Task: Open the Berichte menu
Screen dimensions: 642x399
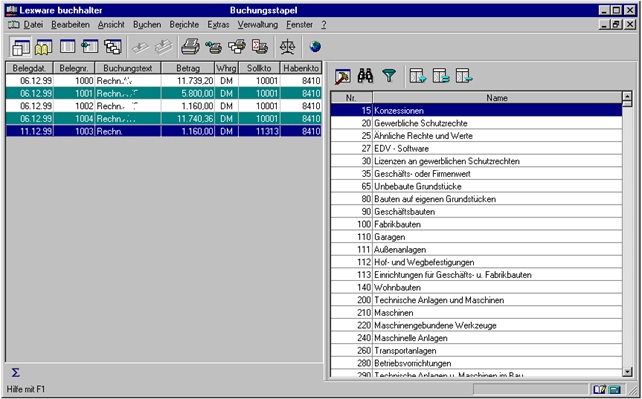Action: 184,25
